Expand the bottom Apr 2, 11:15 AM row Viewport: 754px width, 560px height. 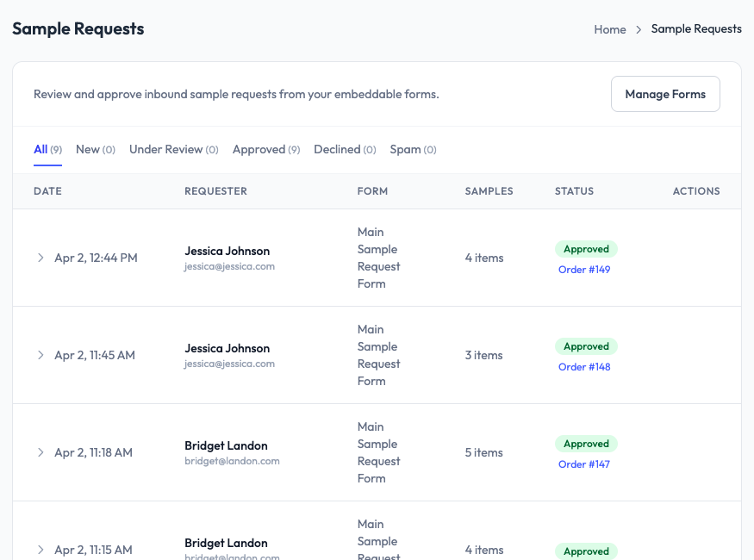tap(41, 549)
